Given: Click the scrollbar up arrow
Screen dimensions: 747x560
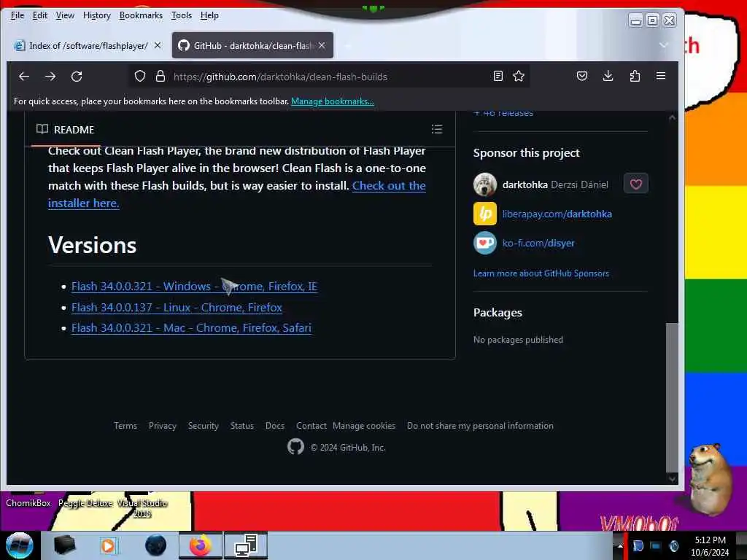Looking at the screenshot, I should click(672, 117).
